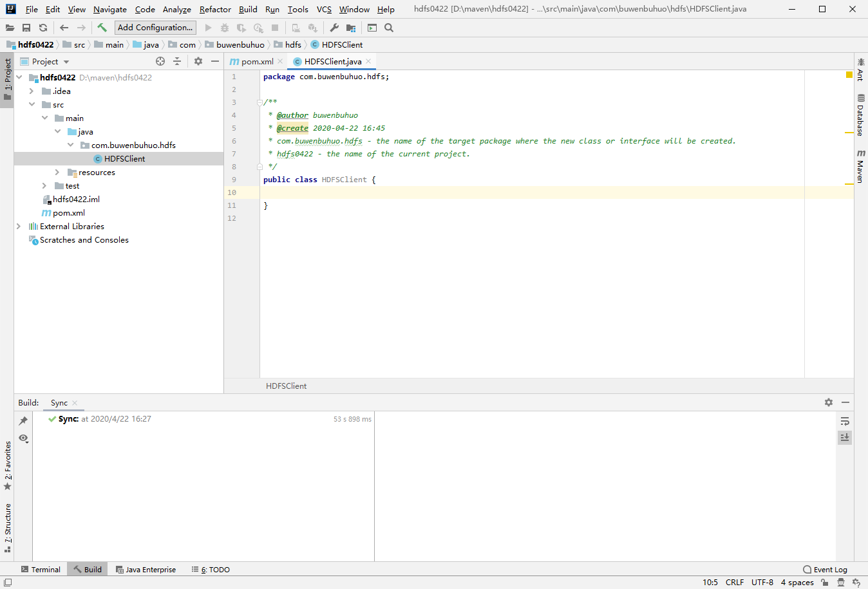Image resolution: width=868 pixels, height=589 pixels.
Task: Pin the Build tab with pin icon
Action: pos(23,420)
